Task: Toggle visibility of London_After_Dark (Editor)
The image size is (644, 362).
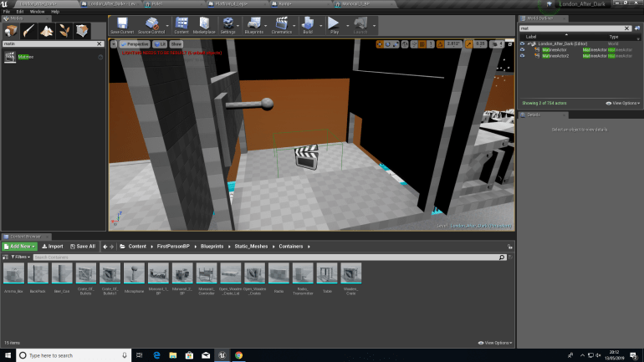Action: (523, 43)
